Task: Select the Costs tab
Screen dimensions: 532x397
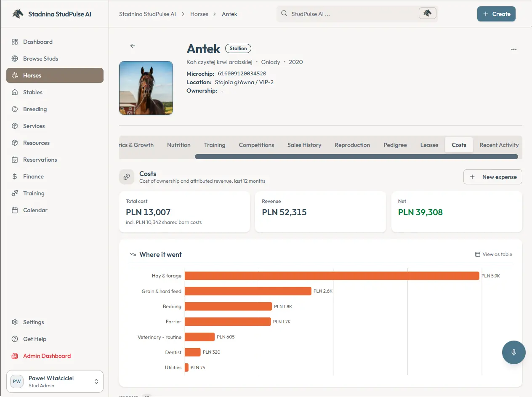Action: 459,145
